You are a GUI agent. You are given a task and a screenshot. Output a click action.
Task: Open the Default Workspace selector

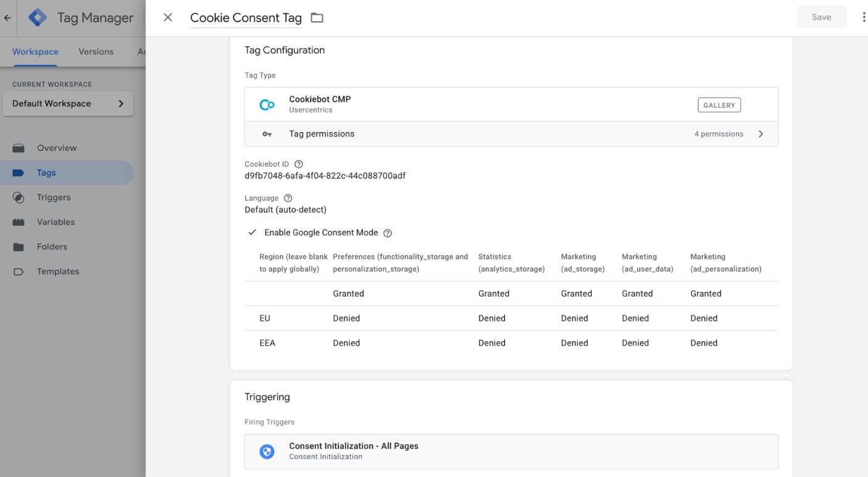tap(68, 104)
